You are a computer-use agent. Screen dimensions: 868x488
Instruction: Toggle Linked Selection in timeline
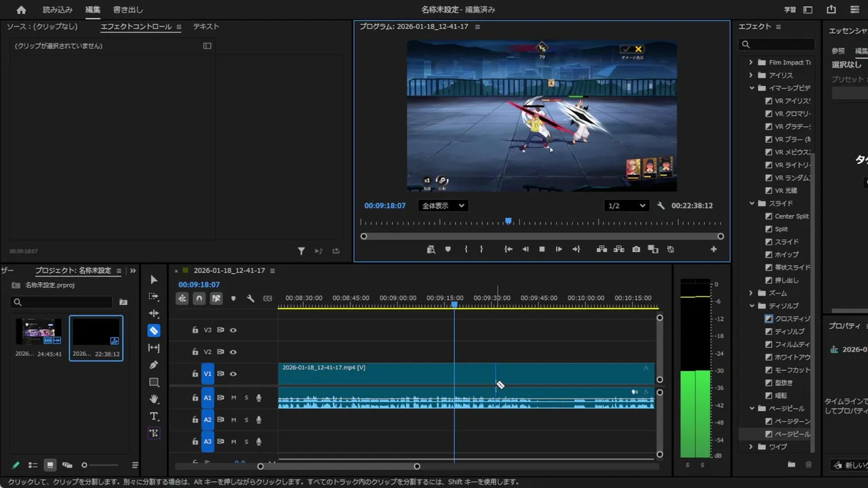tap(216, 298)
